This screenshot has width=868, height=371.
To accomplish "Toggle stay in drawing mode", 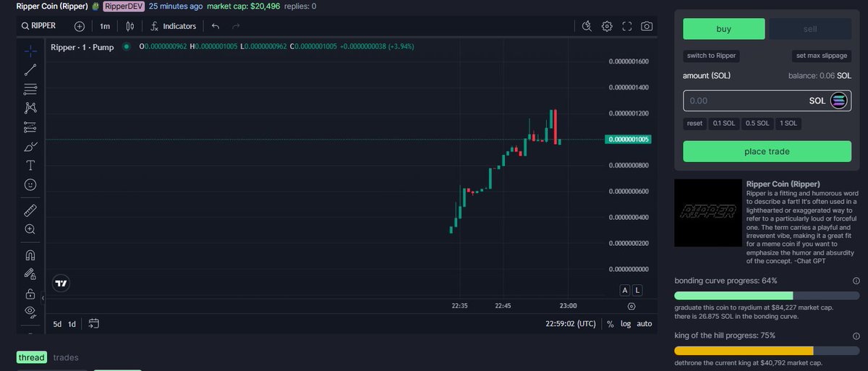I will (30, 274).
